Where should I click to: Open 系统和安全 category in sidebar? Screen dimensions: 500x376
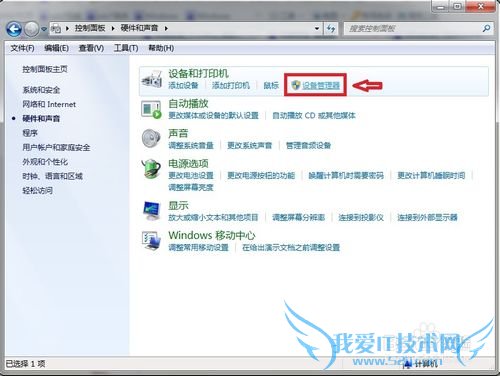click(41, 90)
